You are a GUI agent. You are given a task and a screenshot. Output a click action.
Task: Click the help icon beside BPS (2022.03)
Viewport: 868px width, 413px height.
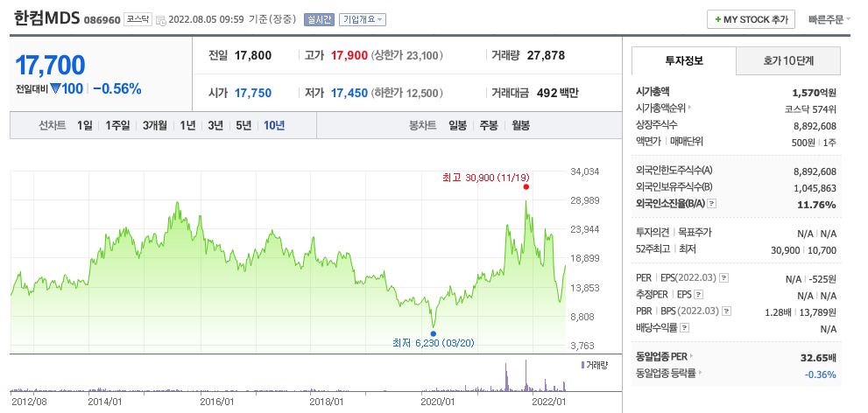[727, 311]
